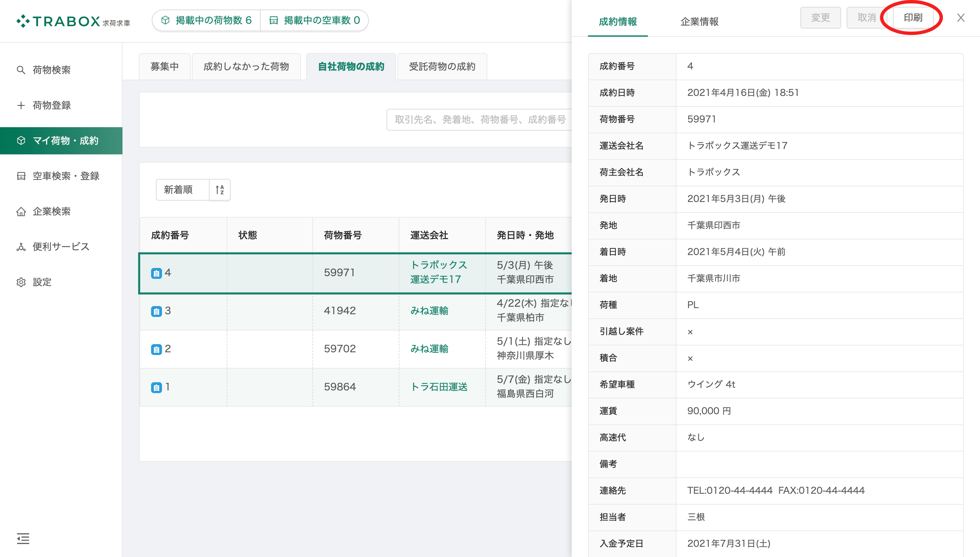Open the 新着順 sort dropdown

coord(183,190)
